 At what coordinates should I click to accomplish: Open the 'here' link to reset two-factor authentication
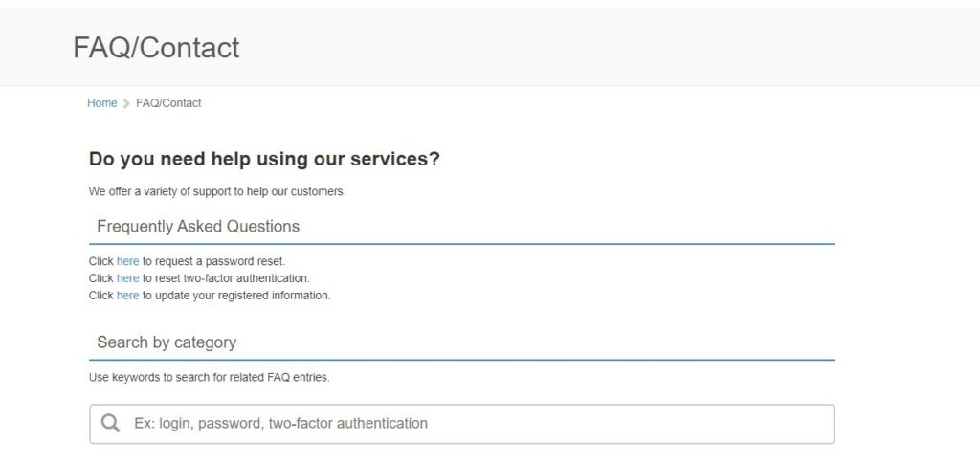tap(127, 278)
